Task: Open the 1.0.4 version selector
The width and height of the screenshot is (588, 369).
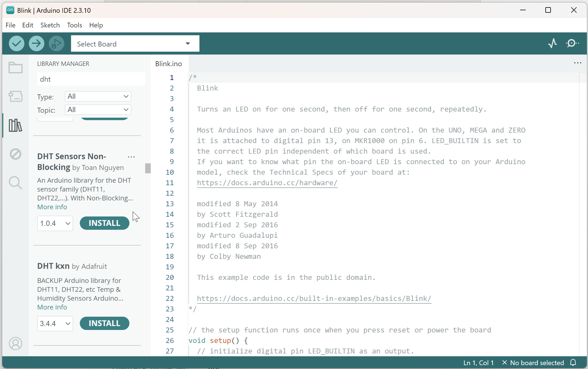Action: click(55, 223)
